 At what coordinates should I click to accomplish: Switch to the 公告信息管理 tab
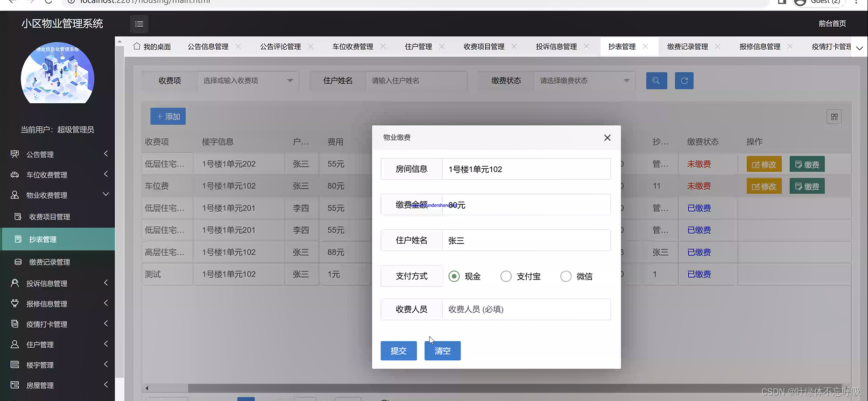(208, 47)
